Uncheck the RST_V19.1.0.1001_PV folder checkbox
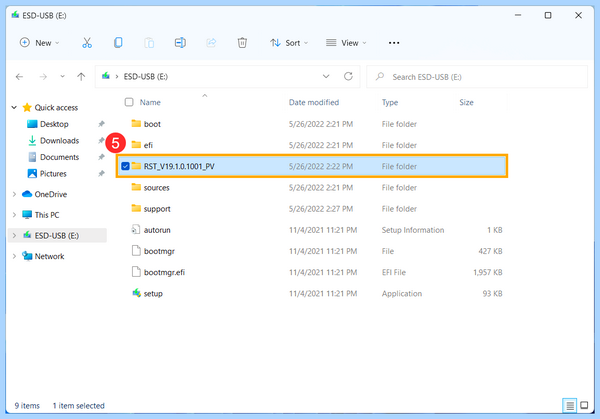The height and width of the screenshot is (419, 600). click(x=125, y=166)
